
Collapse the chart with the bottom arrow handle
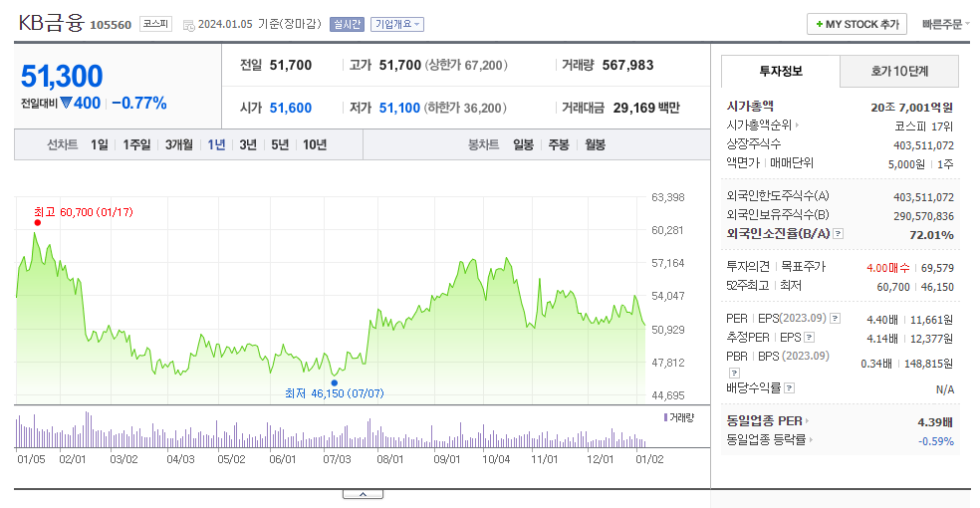tap(363, 494)
